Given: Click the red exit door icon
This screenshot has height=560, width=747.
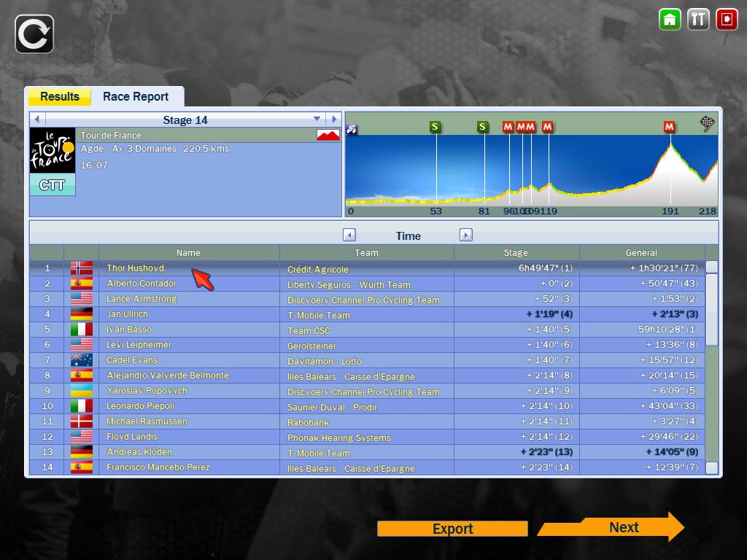Looking at the screenshot, I should click(x=727, y=20).
